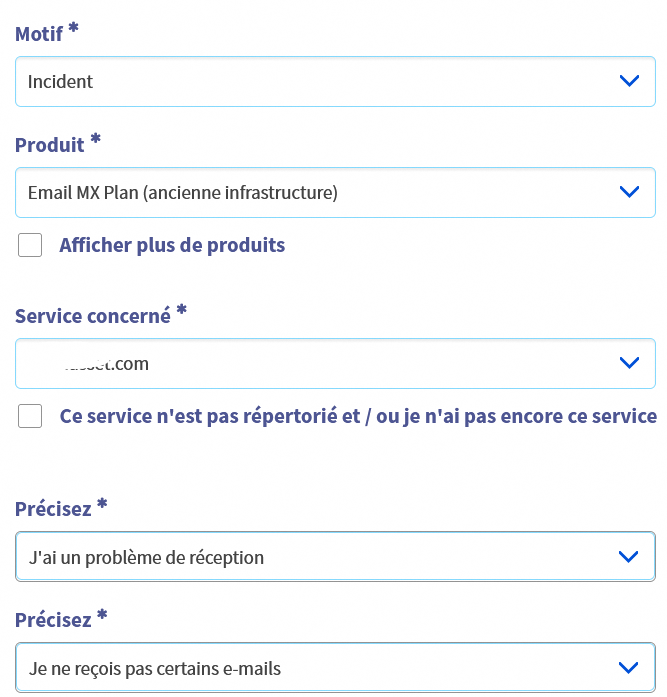
Task: Click the chevron beside "J'ai un problème de réception"
Action: [x=629, y=556]
